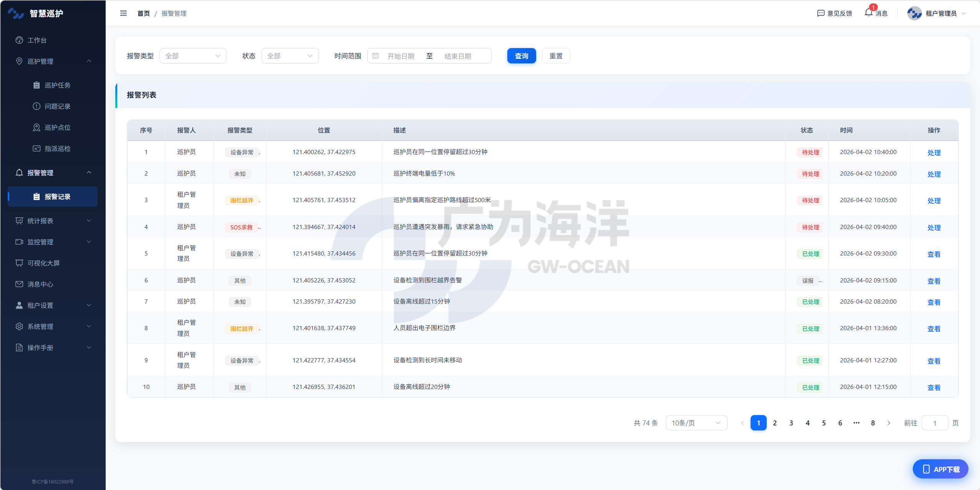Click the 查询 search button
Screen dimensions: 980x490
pos(521,55)
